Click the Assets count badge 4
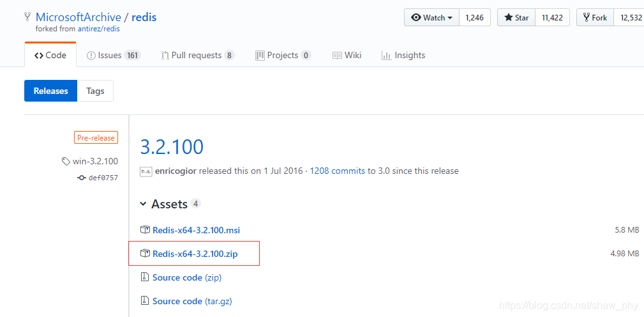The height and width of the screenshot is (317, 644). [196, 203]
